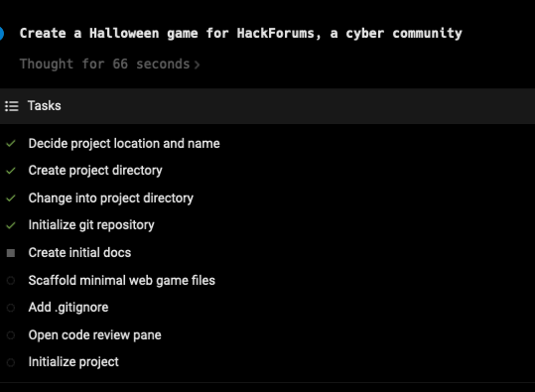This screenshot has width=535, height=392.
Task: Click the pending circle beside 'Scaffold minimal web game files'
Action: click(11, 281)
